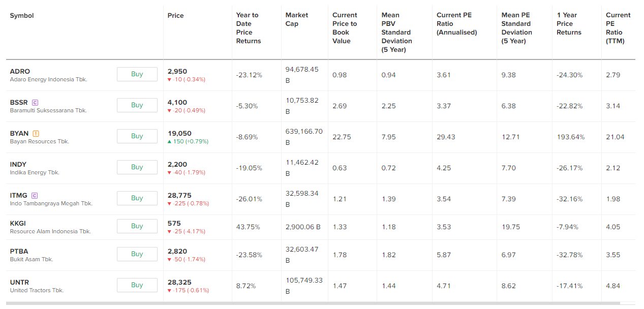Screen dimensions: 644x309
Task: Sort by Current Price to Book Value
Action: point(345,28)
